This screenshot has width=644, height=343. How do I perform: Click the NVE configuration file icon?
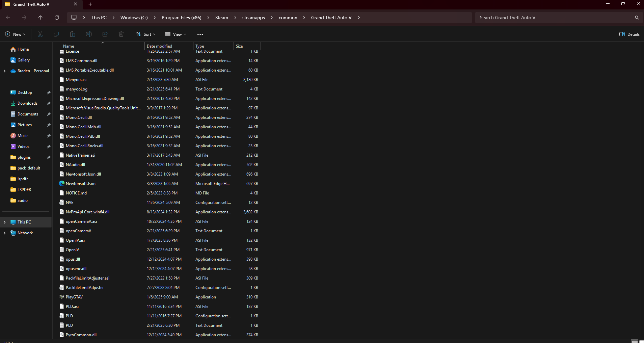(x=62, y=203)
